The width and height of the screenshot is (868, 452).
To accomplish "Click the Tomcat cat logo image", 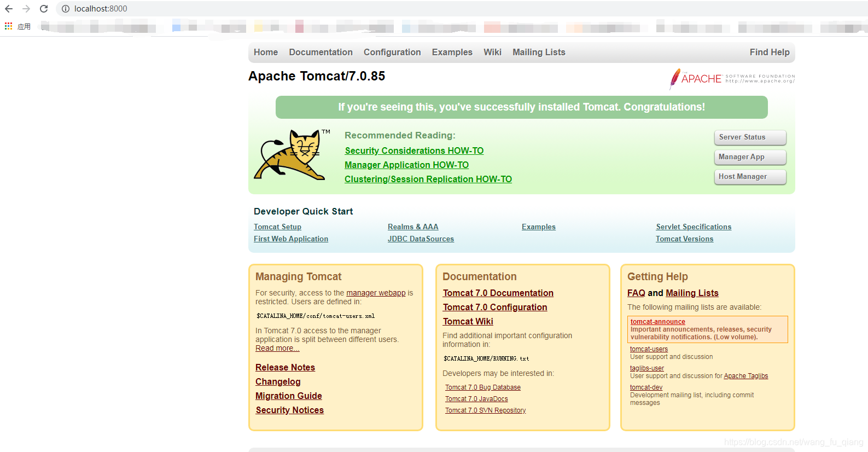I will (x=292, y=155).
